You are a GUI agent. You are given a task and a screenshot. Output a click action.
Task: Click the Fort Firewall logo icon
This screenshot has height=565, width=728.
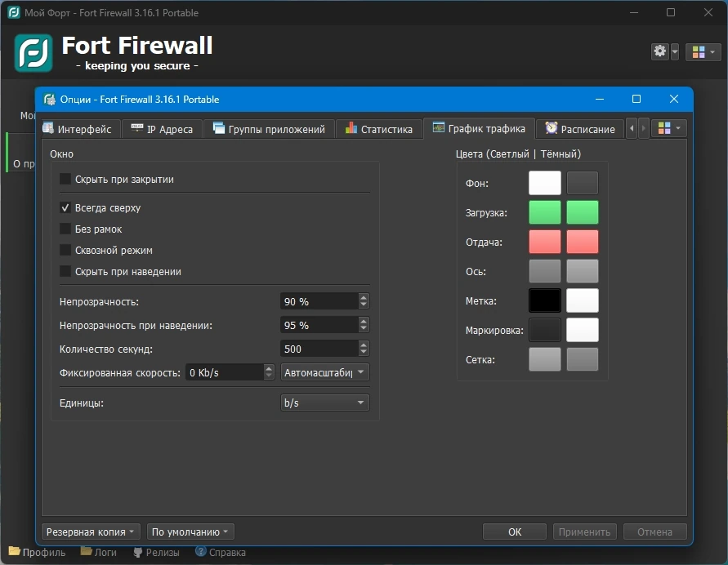tap(33, 53)
